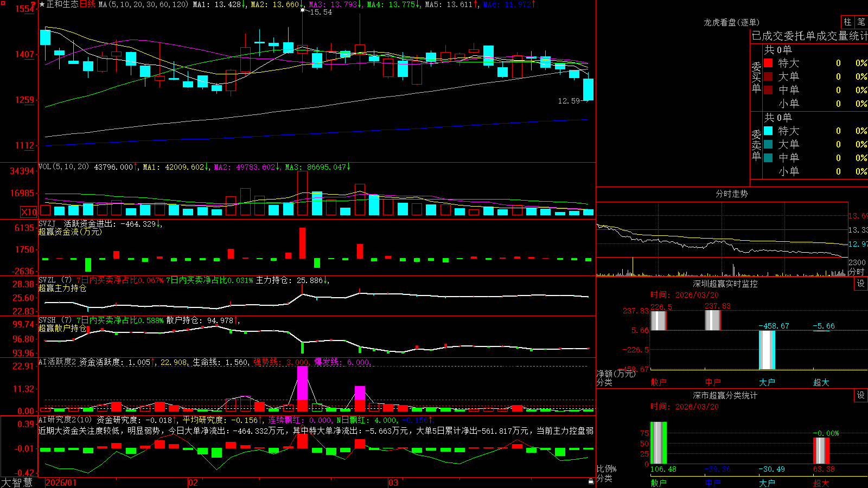Click the SVZL (7) indicator name
This screenshot has width=868, height=488.
55,280
